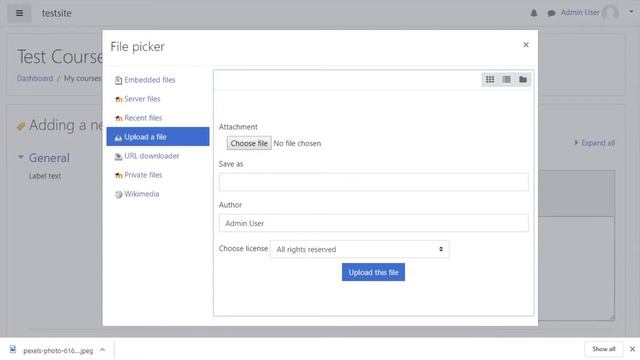Click the downloaded jpeg file icon
This screenshot has height=360, width=640.
click(x=13, y=349)
